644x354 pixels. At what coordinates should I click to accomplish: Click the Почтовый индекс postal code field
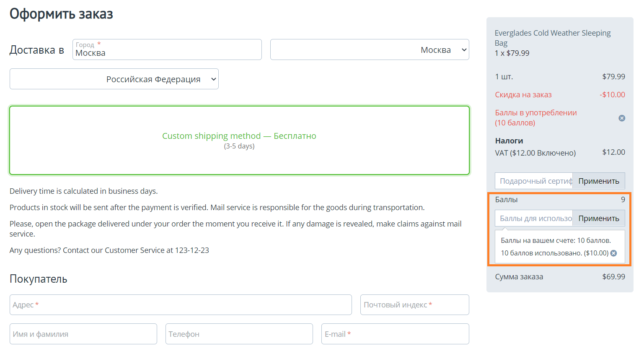(x=414, y=305)
